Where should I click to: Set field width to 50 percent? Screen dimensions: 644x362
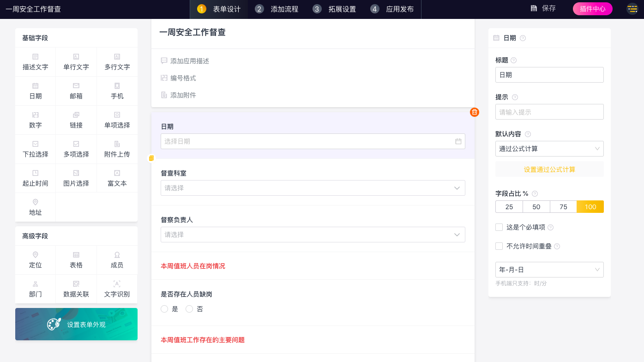[x=536, y=207]
